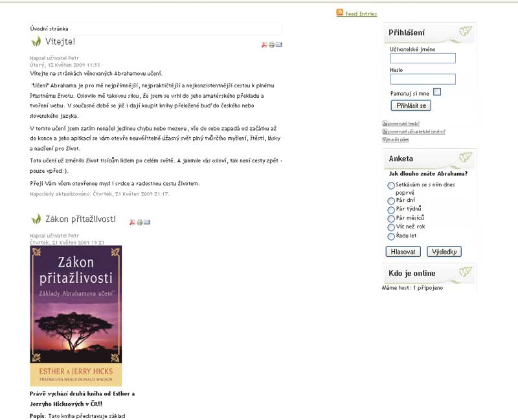The image size is (518, 420).
Task: Choose the Řadu let radio option
Action: tap(391, 236)
